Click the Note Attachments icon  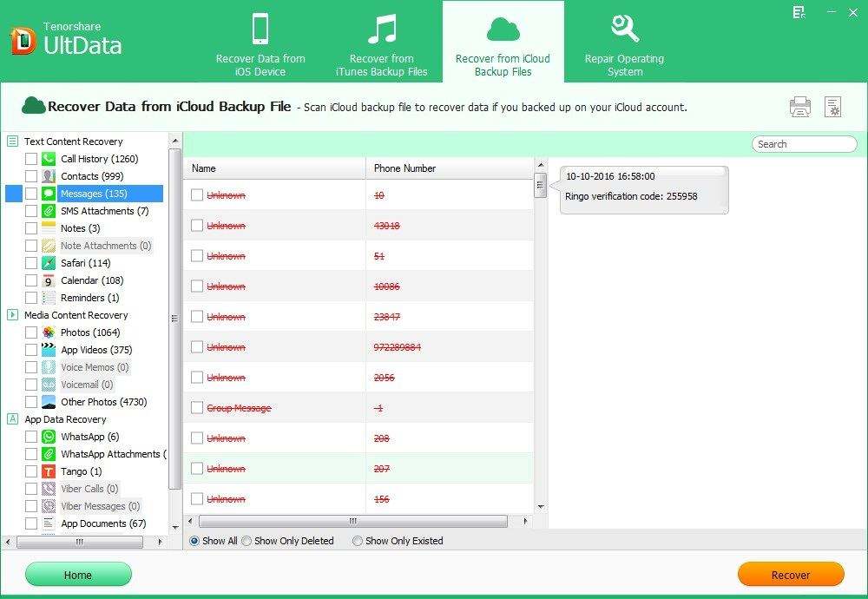pos(49,246)
